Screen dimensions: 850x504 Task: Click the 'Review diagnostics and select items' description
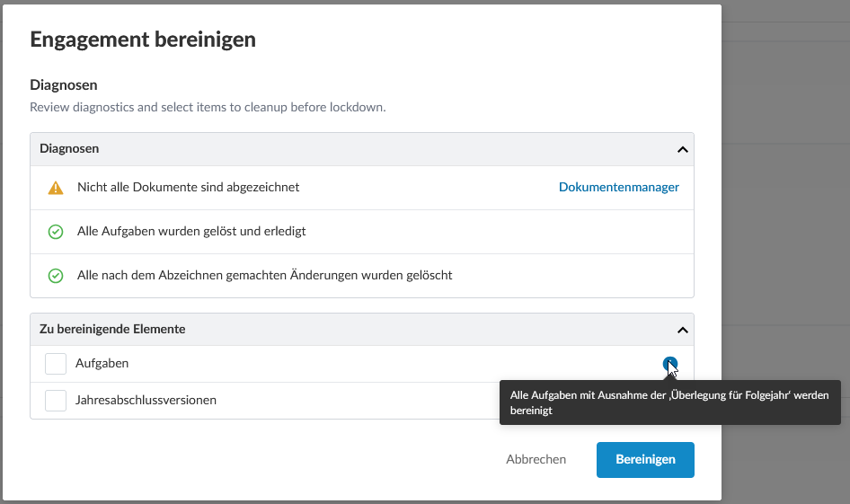coord(208,107)
